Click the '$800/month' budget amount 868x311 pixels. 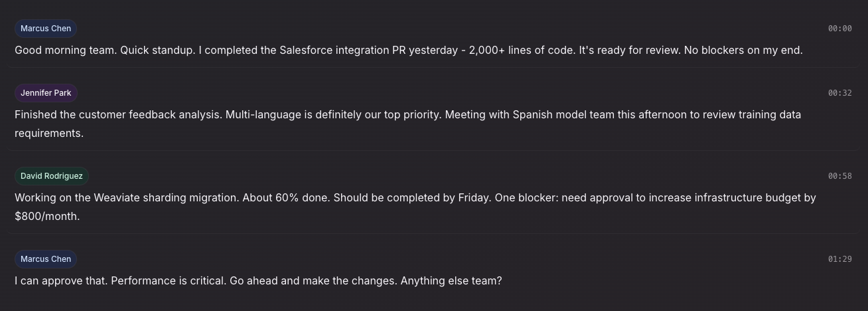tap(46, 216)
